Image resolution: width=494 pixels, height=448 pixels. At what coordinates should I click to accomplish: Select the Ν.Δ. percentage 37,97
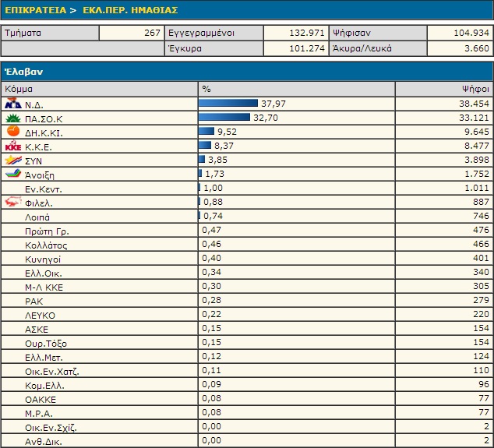(273, 104)
